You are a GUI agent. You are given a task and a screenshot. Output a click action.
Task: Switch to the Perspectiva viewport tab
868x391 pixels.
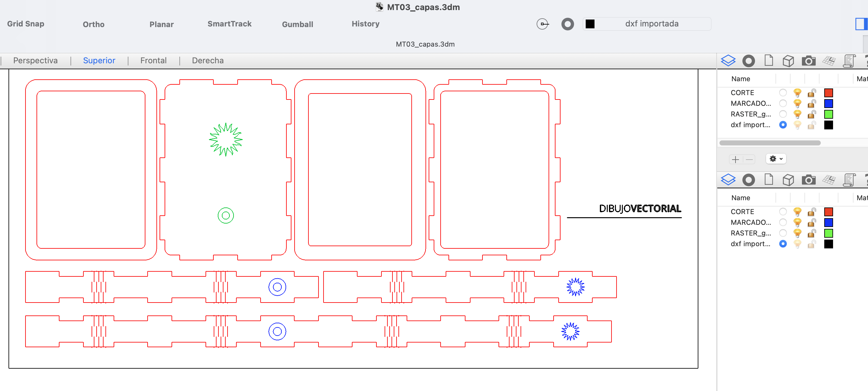point(35,60)
